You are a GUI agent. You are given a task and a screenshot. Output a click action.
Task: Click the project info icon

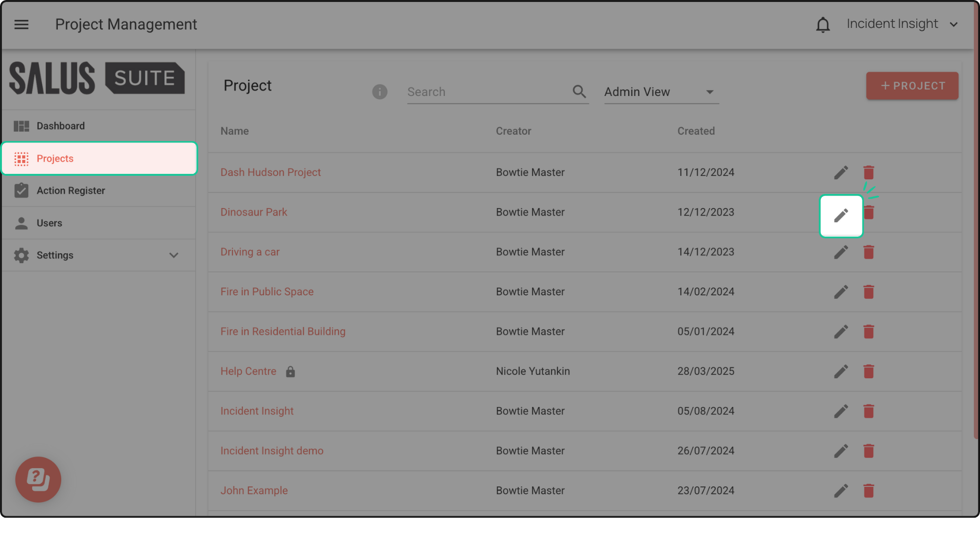379,92
